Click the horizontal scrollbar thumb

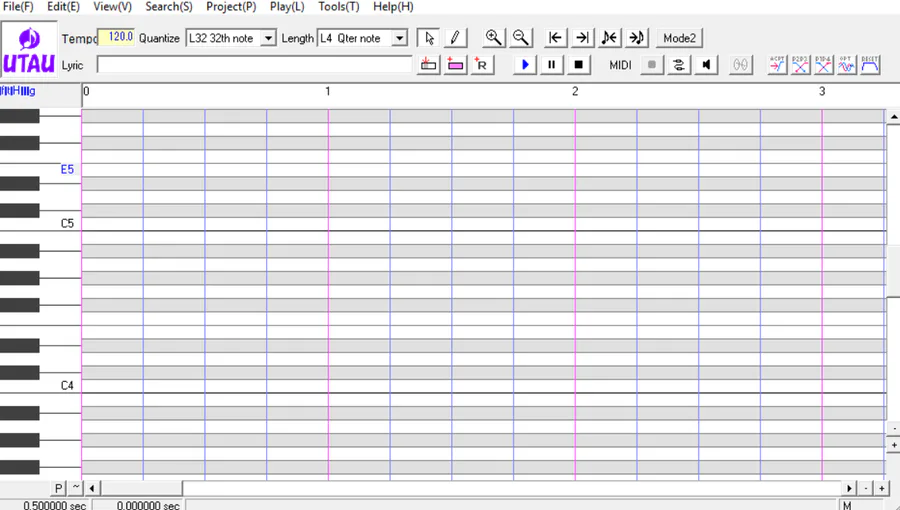(x=141, y=488)
